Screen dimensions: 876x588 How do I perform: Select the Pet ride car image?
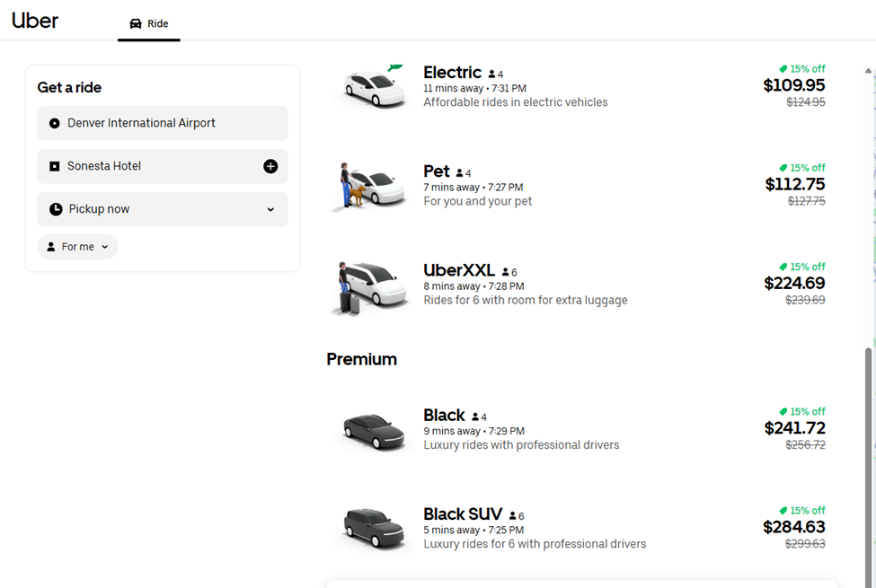pos(367,186)
